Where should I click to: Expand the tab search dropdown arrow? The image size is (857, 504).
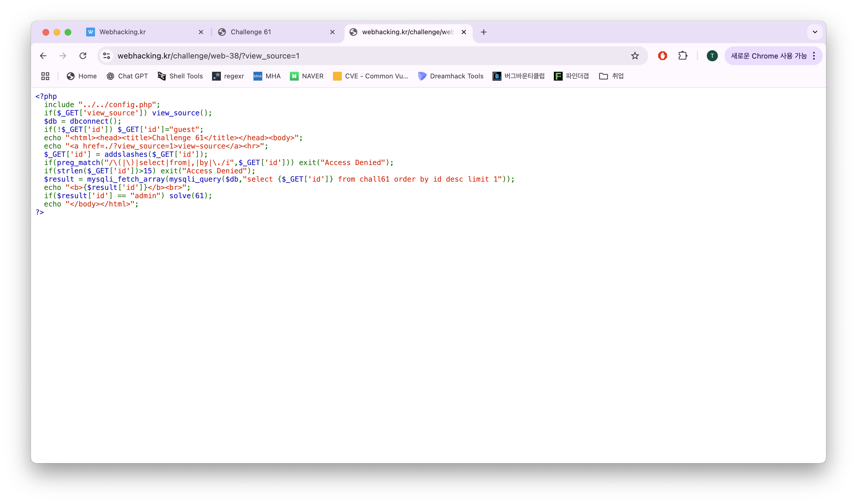pos(814,32)
